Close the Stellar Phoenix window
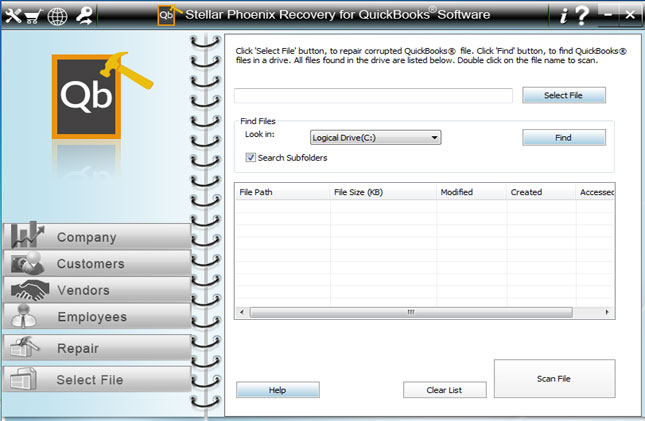 [630, 16]
